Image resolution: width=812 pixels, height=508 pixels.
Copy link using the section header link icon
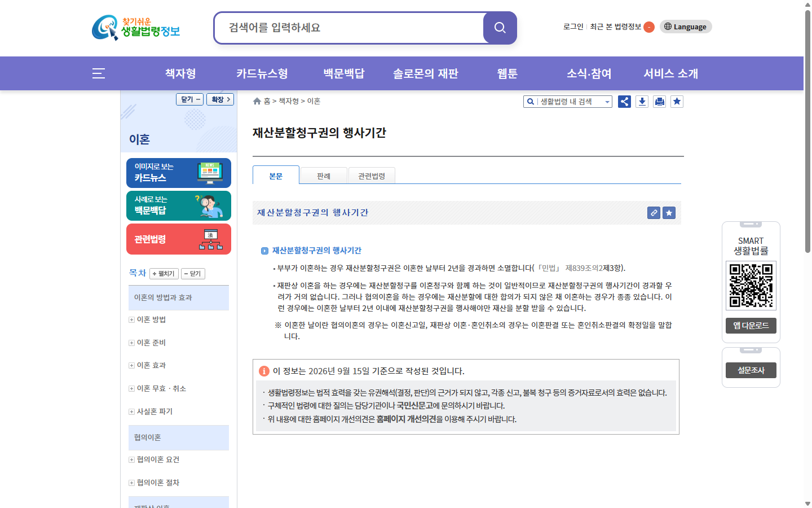[654, 213]
